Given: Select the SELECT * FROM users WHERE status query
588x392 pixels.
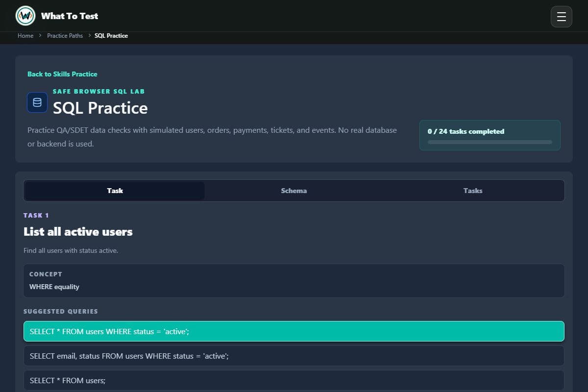Looking at the screenshot, I should coord(294,331).
